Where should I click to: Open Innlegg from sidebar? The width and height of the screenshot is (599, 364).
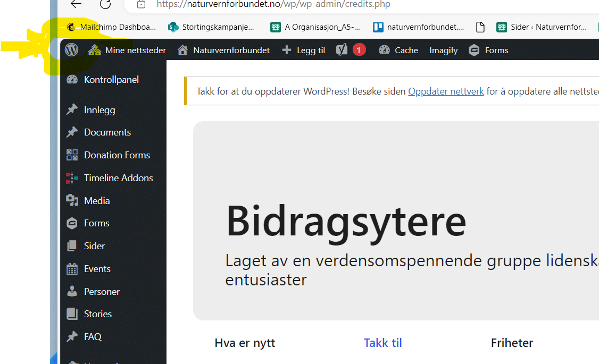tap(99, 110)
